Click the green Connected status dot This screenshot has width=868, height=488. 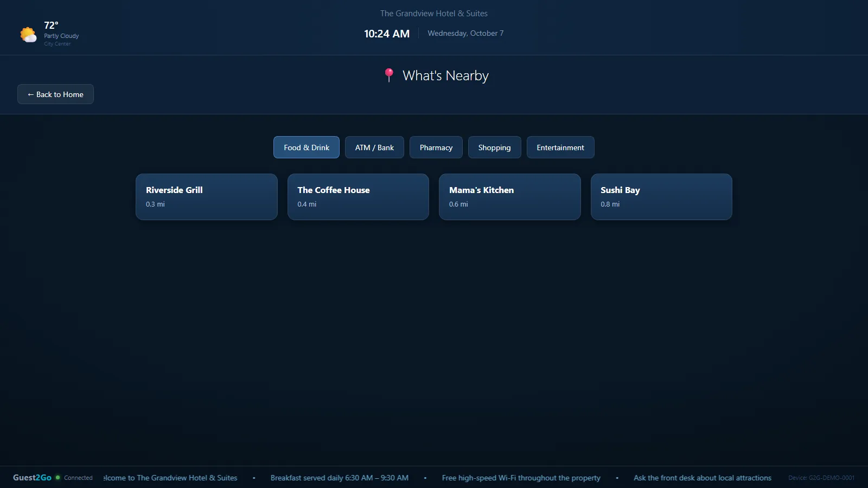coord(58,478)
